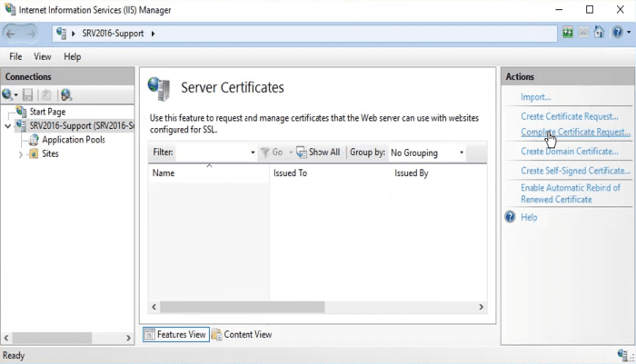
Task: Click Delete Connection icon in Connections toolbar
Action: tap(65, 94)
